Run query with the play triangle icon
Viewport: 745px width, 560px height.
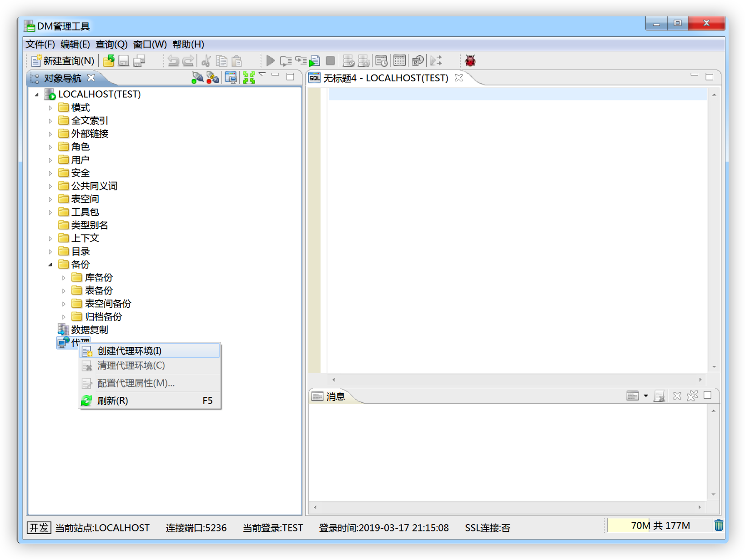point(271,60)
